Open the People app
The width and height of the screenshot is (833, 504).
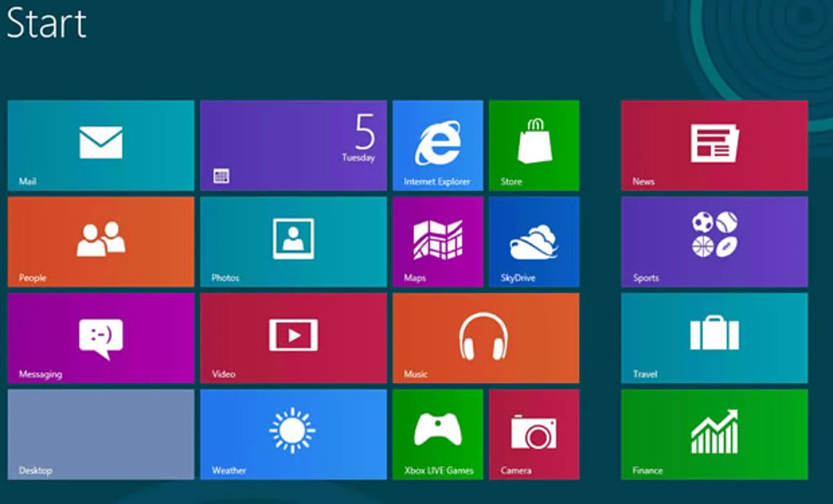tap(101, 241)
